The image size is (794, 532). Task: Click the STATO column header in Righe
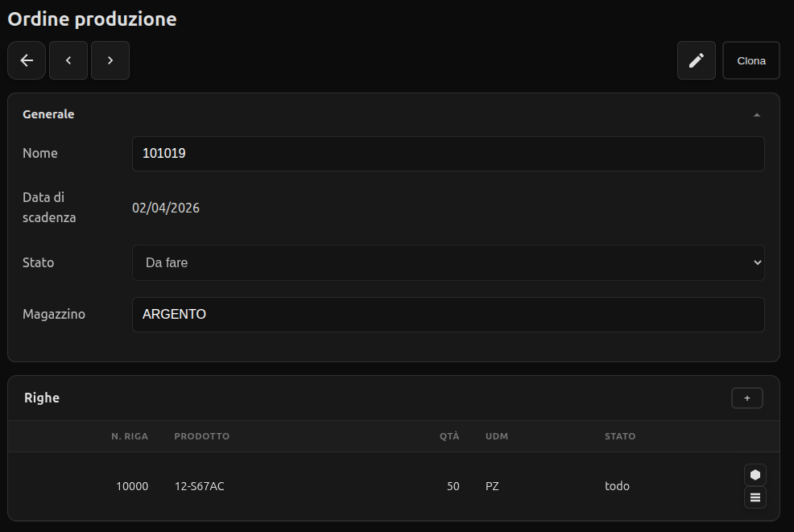pyautogui.click(x=620, y=436)
